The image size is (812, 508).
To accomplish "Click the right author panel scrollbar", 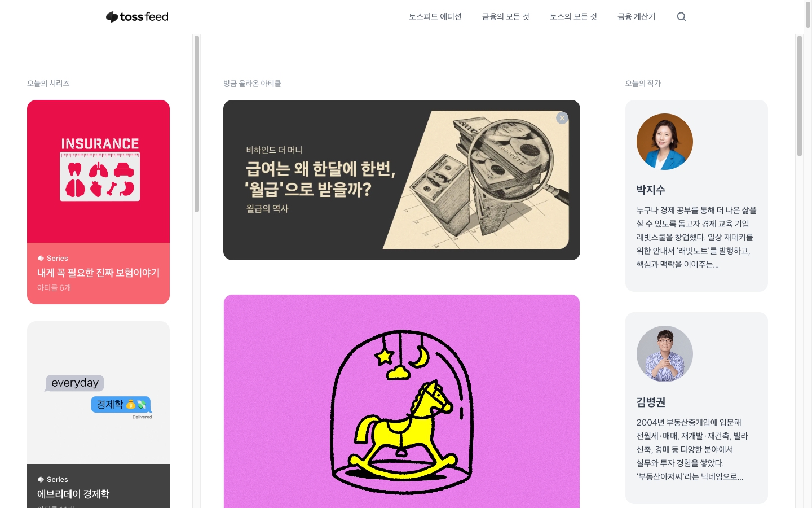I will point(799,96).
